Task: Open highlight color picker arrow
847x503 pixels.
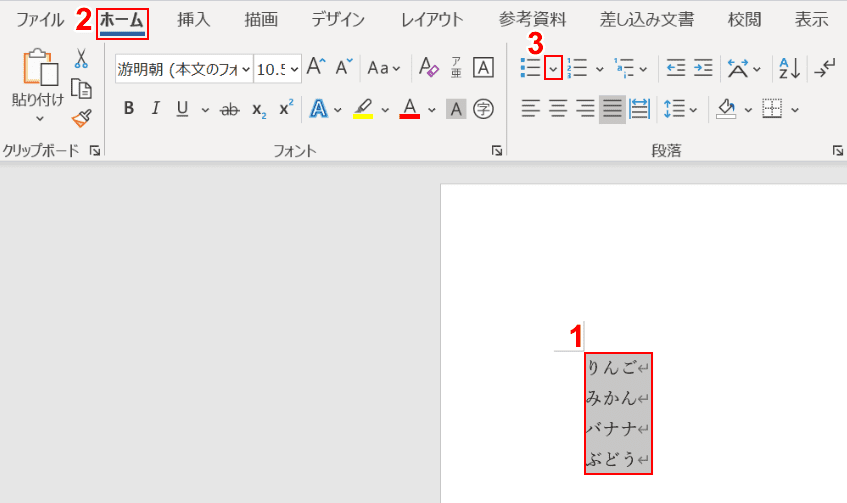Action: 385,110
